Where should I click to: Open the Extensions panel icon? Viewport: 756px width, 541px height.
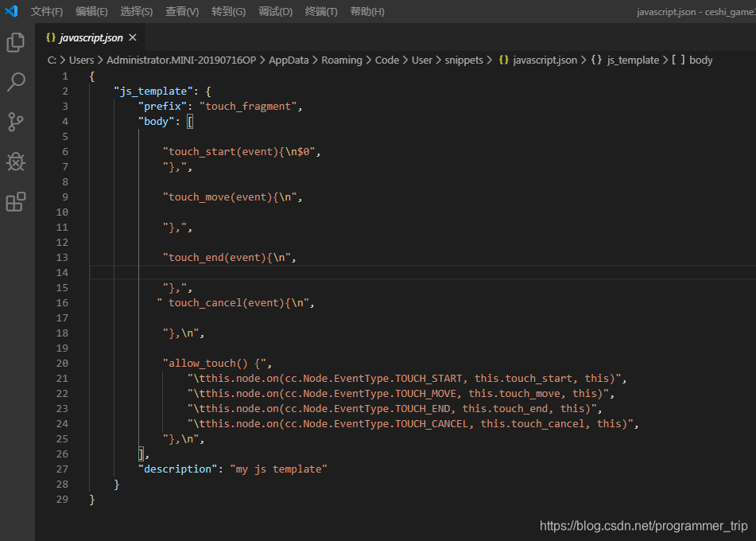15,202
